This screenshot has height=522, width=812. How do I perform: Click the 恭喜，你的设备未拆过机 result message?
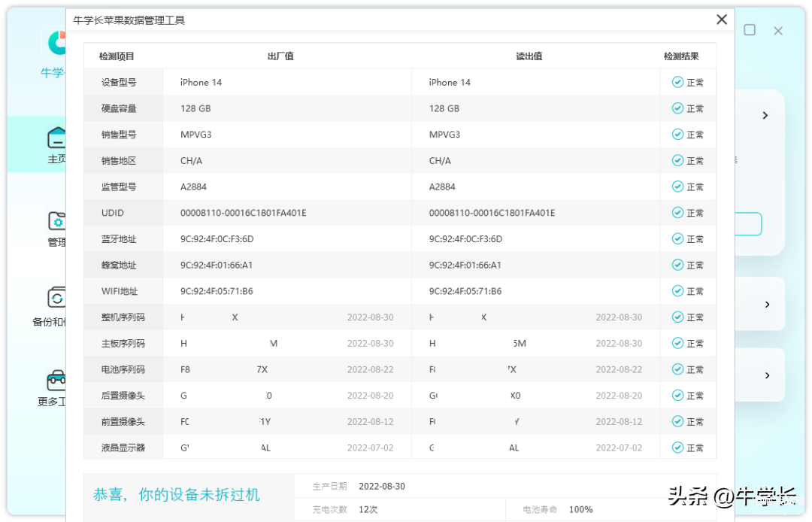pos(177,495)
